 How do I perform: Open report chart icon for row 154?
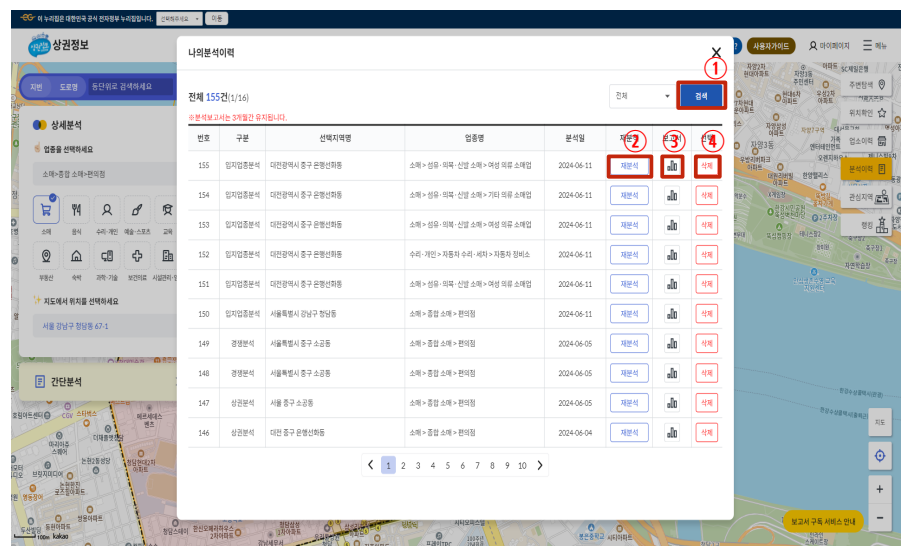(x=672, y=195)
